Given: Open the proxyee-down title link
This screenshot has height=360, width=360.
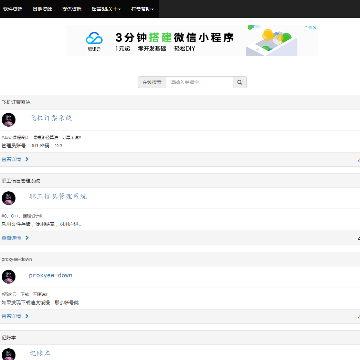Looking at the screenshot, I should (50, 275).
